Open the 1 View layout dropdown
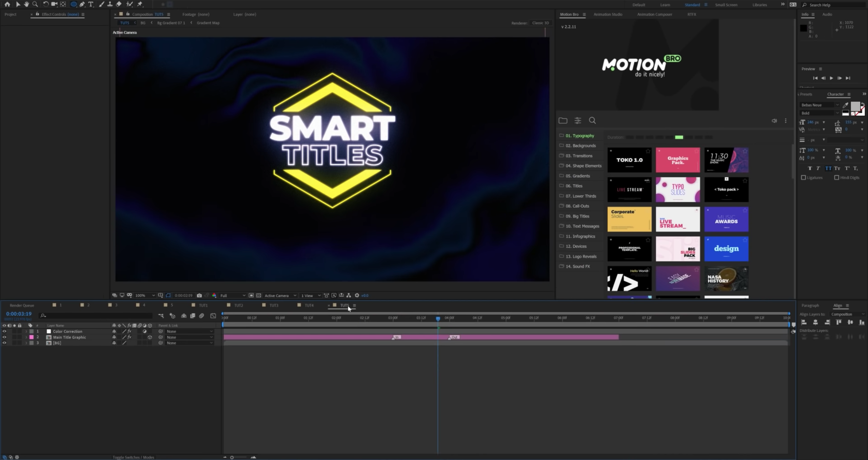The width and height of the screenshot is (868, 460). pyautogui.click(x=310, y=295)
